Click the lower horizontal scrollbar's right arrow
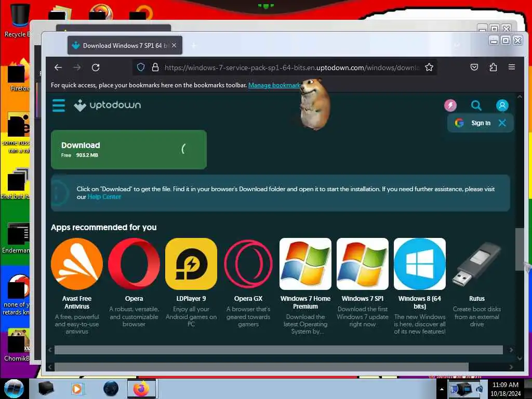 511,367
